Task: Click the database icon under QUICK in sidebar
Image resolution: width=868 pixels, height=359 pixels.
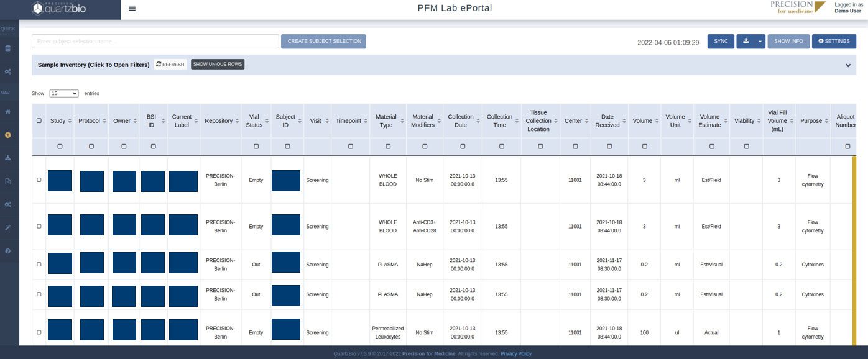Action: 7,48
